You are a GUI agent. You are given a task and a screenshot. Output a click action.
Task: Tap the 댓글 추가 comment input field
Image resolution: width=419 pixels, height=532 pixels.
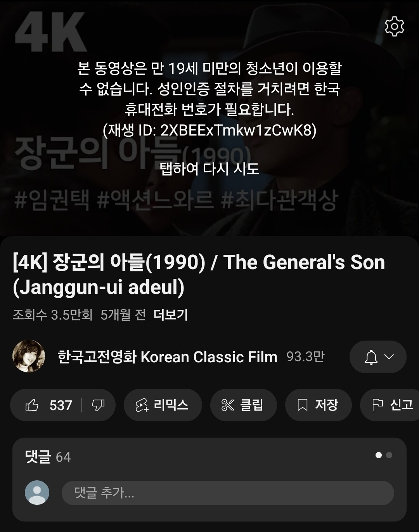pos(228,493)
